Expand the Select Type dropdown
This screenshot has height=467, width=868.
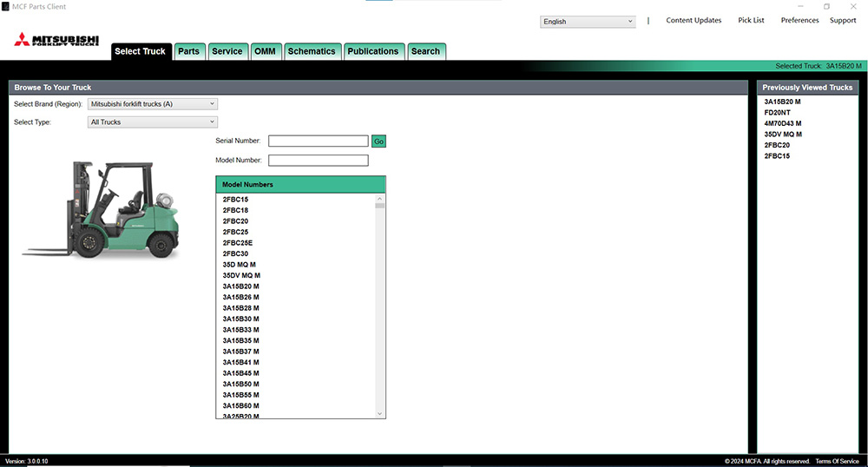[x=152, y=122]
